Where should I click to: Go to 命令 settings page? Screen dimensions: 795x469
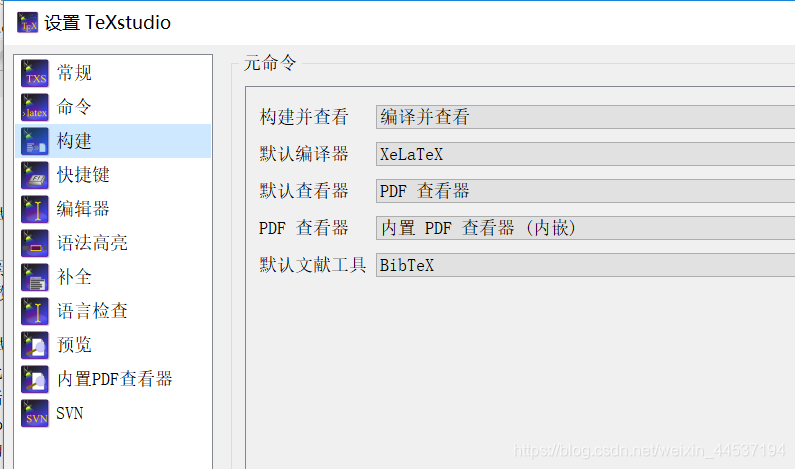[x=74, y=107]
